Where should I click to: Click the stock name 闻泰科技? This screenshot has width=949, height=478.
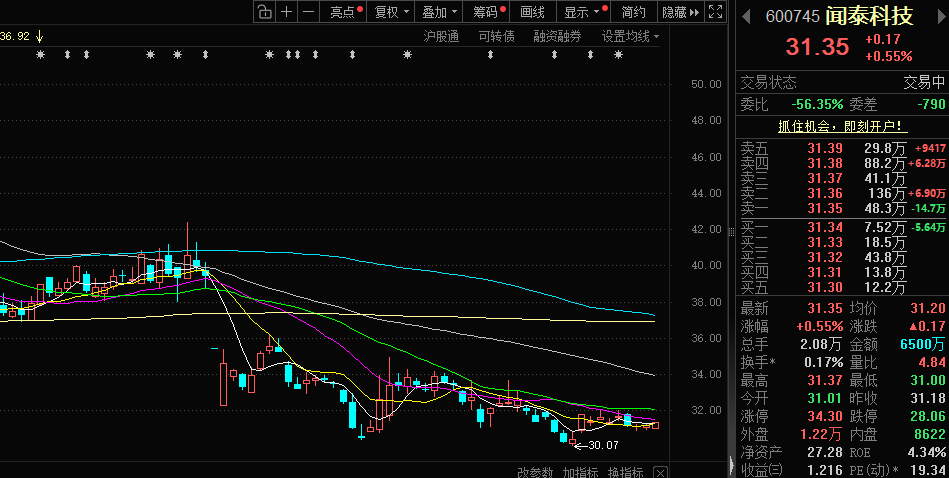(869, 16)
